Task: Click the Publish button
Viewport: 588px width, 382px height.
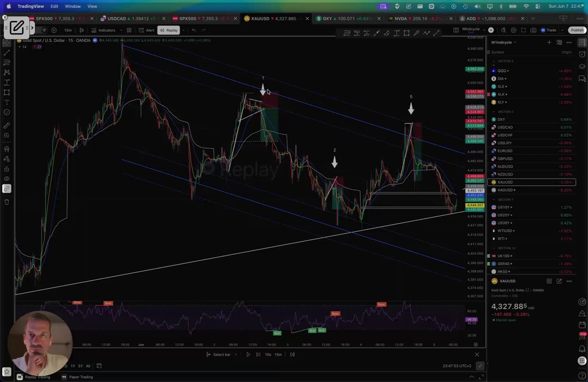Action: coord(577,30)
